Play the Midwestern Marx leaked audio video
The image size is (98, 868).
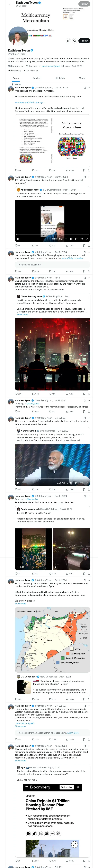tap(18, 239)
